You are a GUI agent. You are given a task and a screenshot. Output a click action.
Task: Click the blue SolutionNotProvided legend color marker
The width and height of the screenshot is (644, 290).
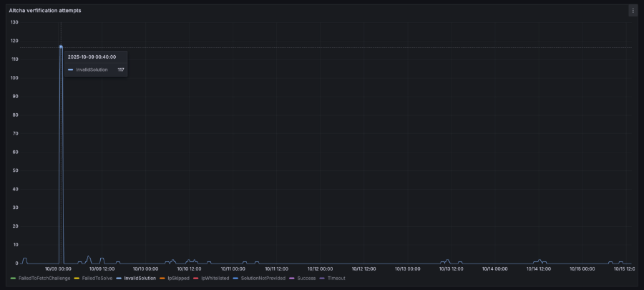click(x=235, y=278)
